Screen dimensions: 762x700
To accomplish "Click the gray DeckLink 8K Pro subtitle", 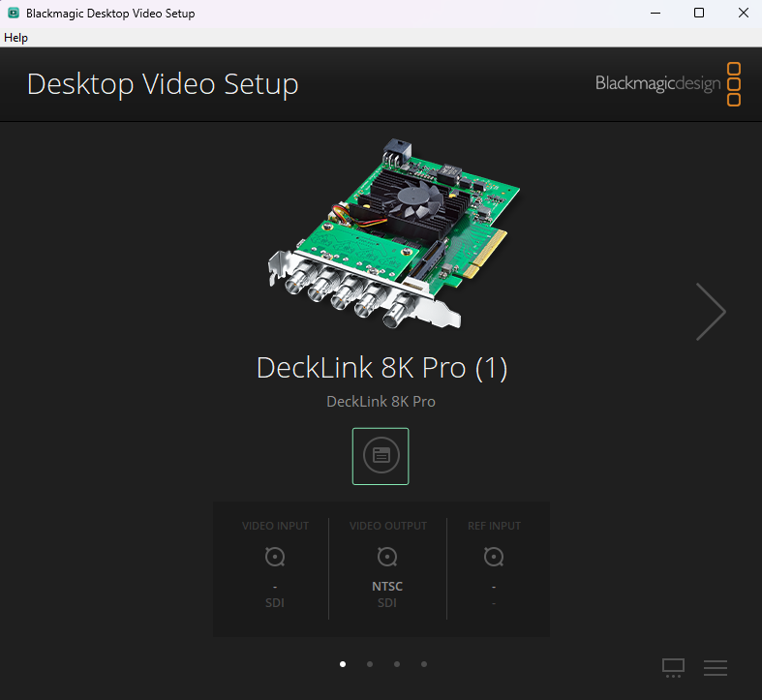I will tap(381, 402).
